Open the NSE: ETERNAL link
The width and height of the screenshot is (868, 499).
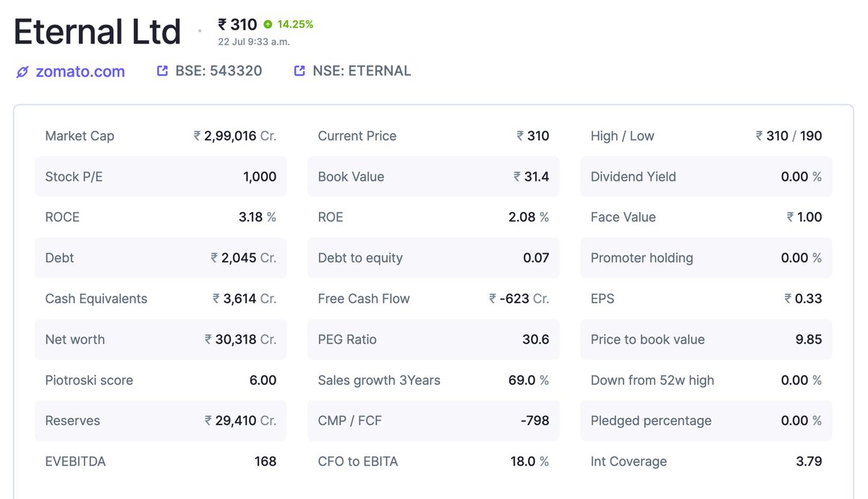point(362,71)
